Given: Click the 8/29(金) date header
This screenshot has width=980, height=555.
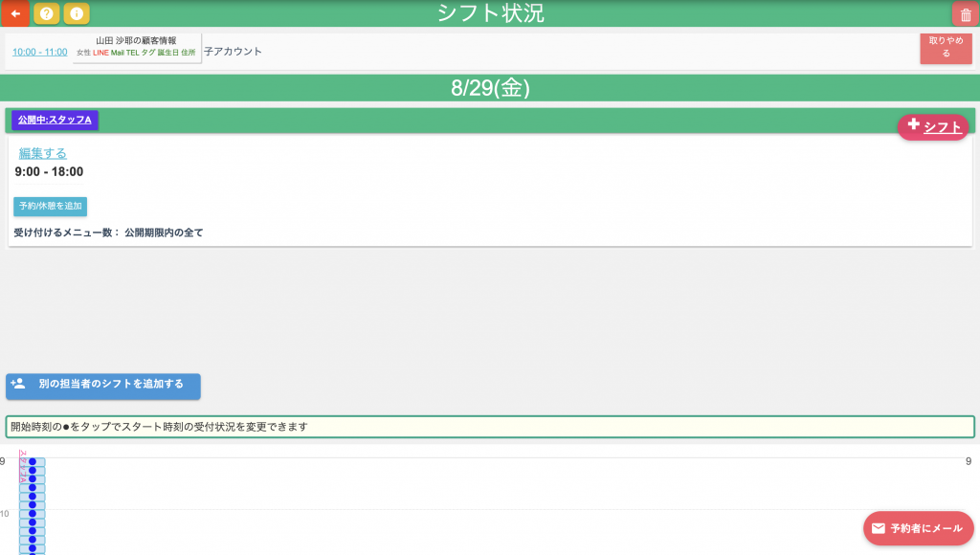Looking at the screenshot, I should click(490, 88).
